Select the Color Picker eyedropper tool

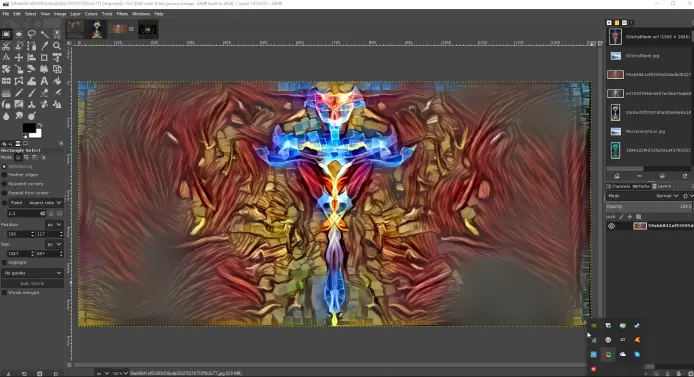pyautogui.click(x=44, y=46)
